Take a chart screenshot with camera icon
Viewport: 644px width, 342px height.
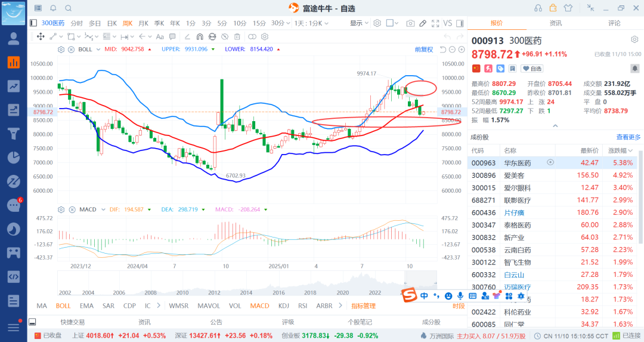410,23
